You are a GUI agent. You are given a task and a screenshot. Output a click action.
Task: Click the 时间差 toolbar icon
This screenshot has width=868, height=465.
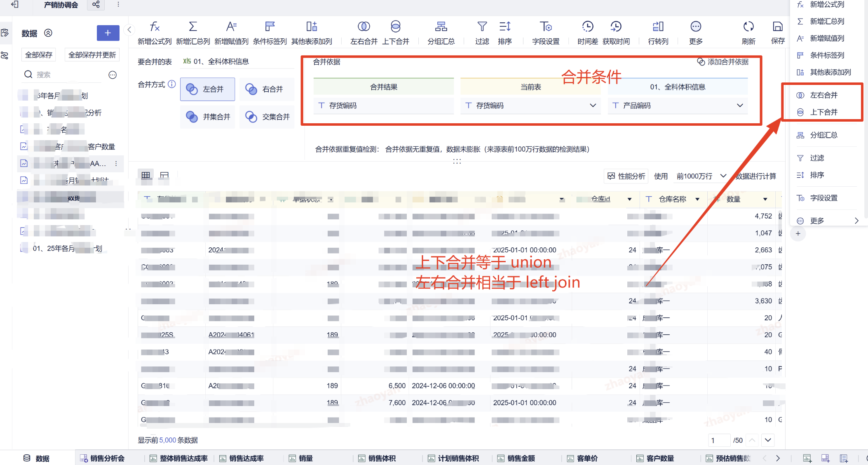click(x=588, y=27)
